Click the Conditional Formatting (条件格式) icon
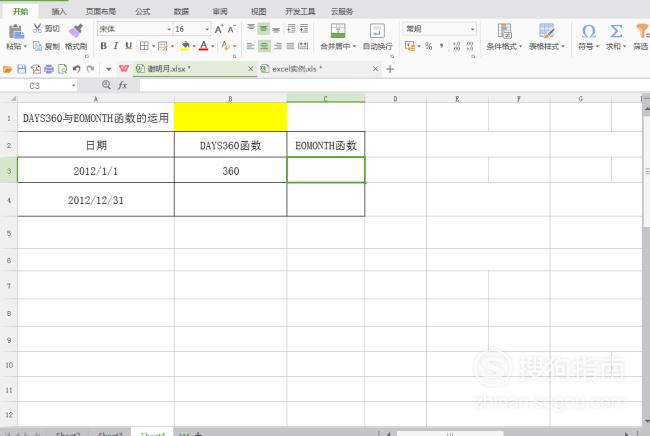The height and width of the screenshot is (436, 650). (504, 31)
